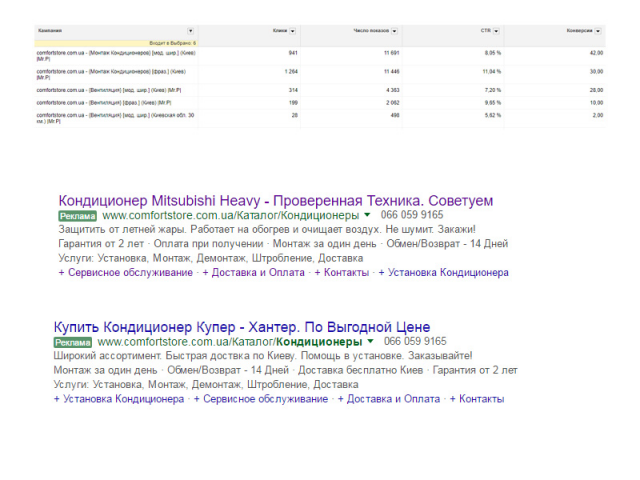Click CTR value 8,05 %
The image size is (640, 480).
pos(493,53)
